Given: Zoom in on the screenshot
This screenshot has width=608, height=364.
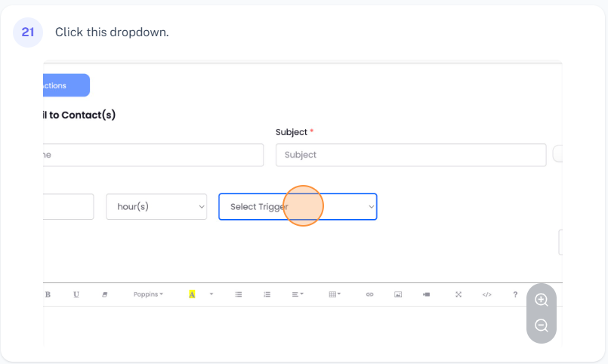Looking at the screenshot, I should [541, 300].
